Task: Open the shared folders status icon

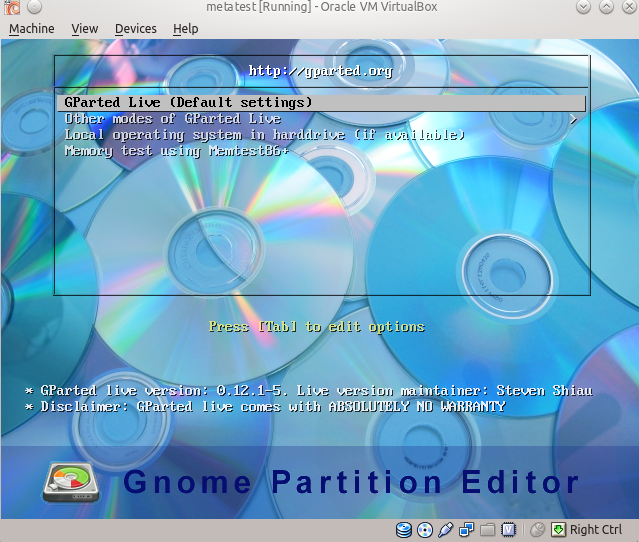Action: tap(487, 530)
